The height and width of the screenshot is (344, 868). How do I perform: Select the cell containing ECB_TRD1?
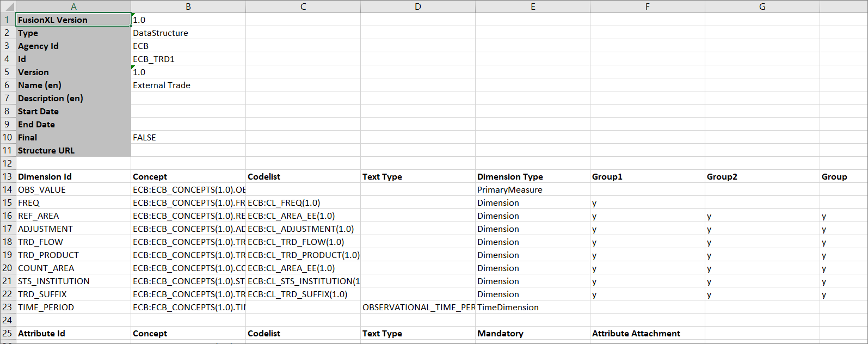click(188, 59)
